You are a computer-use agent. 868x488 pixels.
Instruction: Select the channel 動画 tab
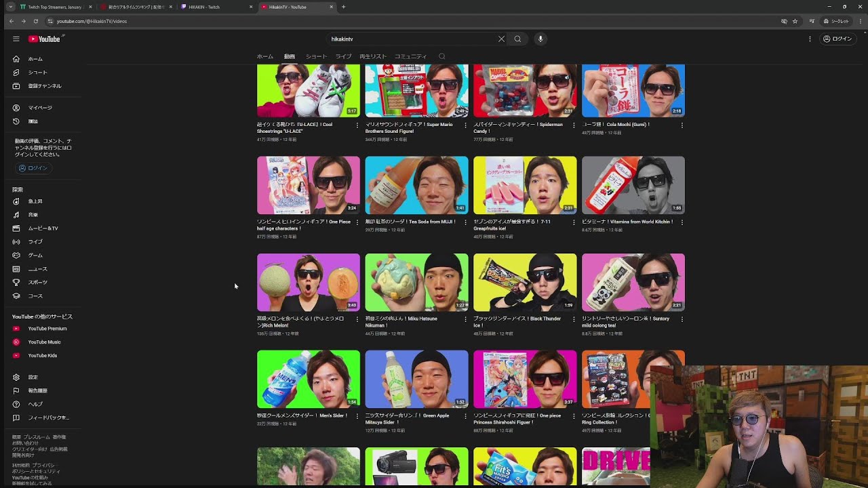pos(290,56)
